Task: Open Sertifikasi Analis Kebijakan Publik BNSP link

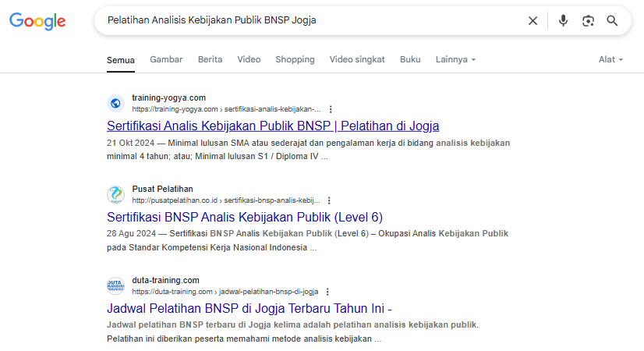Action: pos(273,126)
